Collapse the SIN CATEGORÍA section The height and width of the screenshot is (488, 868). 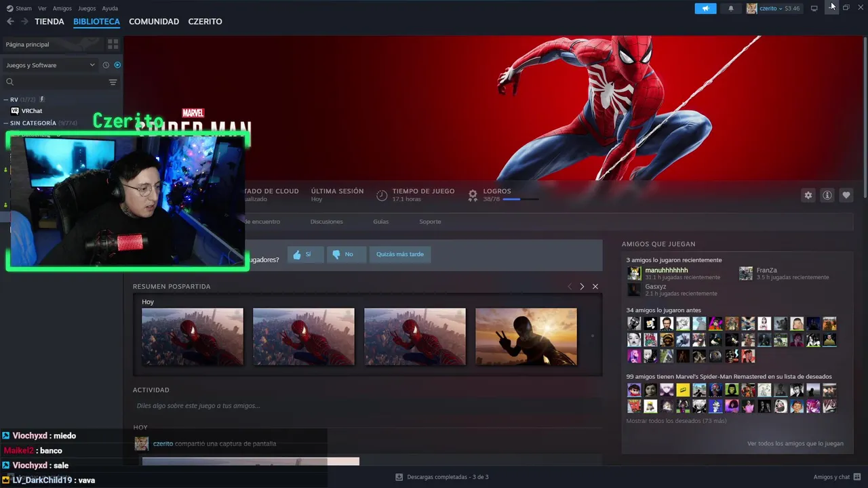pyautogui.click(x=6, y=123)
